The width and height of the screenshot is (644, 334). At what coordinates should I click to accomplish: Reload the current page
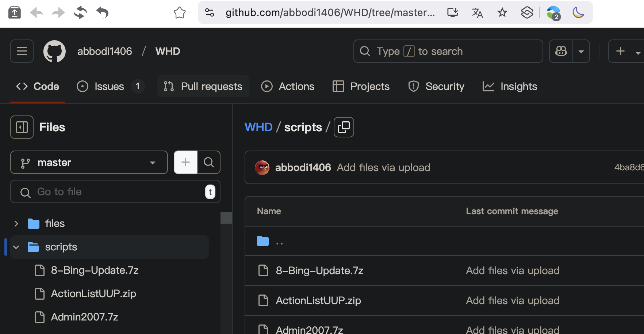80,13
